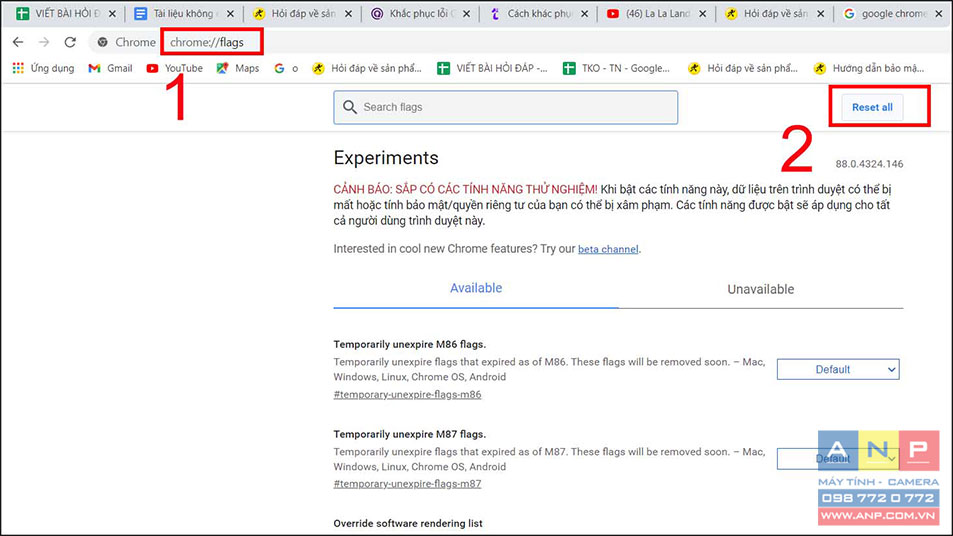Switch to the 'Cách khắc phụ' tab
The height and width of the screenshot is (536, 953).
click(538, 13)
